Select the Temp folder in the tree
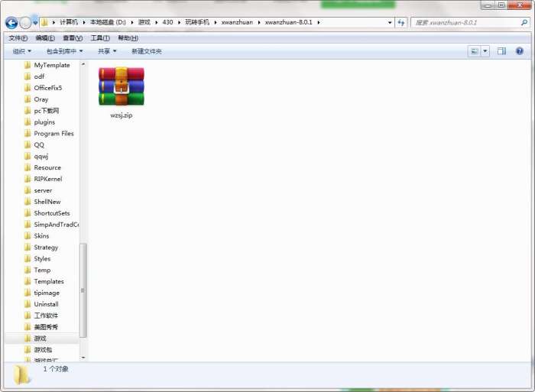535x392 pixels. [x=37, y=270]
